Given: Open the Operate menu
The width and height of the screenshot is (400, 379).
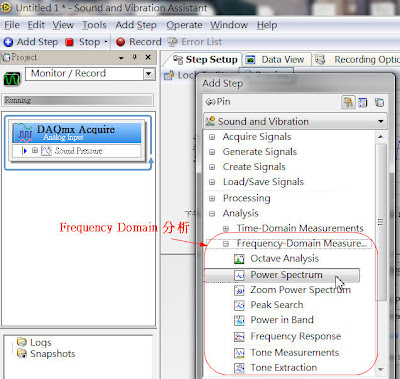Looking at the screenshot, I should pyautogui.click(x=184, y=25).
